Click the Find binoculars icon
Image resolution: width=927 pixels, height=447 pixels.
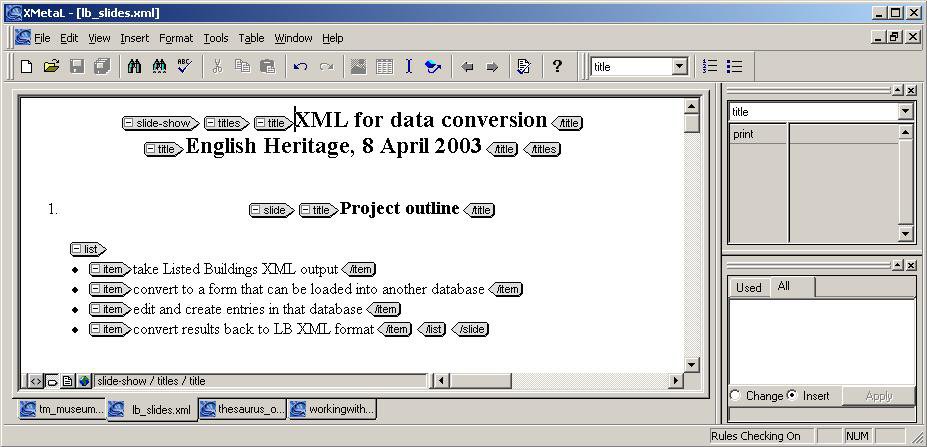pos(135,67)
